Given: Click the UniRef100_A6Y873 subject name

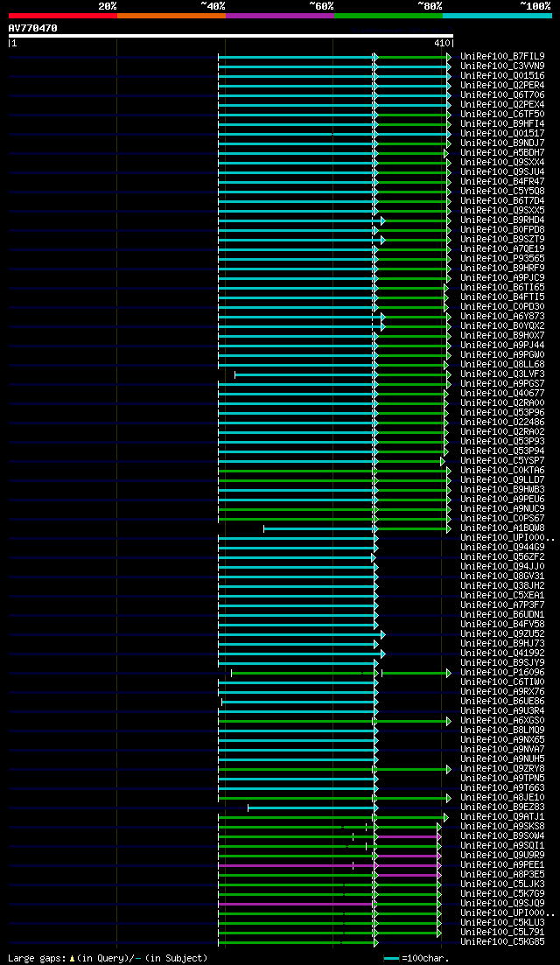Looking at the screenshot, I should (502, 317).
